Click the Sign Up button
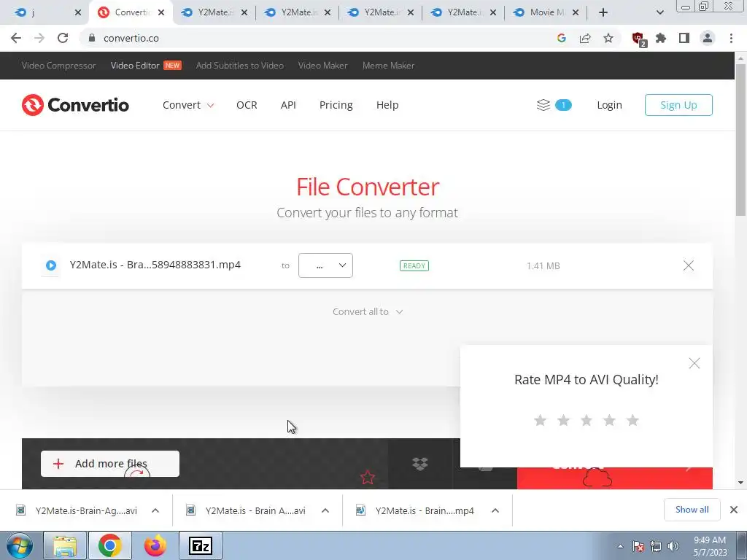The image size is (747, 560). tap(678, 105)
